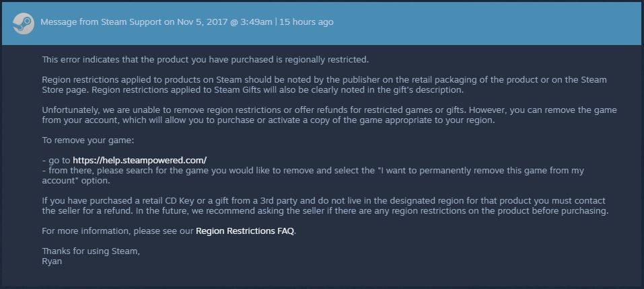This screenshot has height=289, width=644.
Task: Click the sentence starting "This error indicates"
Action: click(x=205, y=60)
